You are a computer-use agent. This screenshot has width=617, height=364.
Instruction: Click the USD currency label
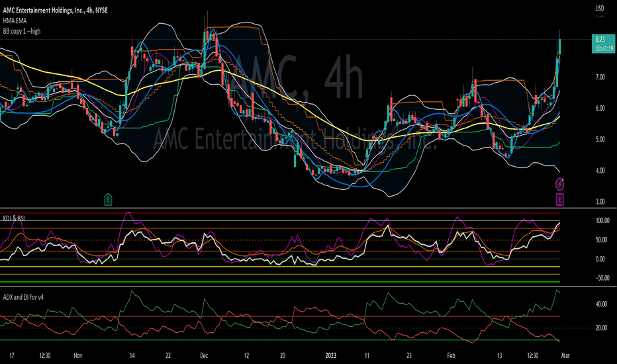[600, 8]
